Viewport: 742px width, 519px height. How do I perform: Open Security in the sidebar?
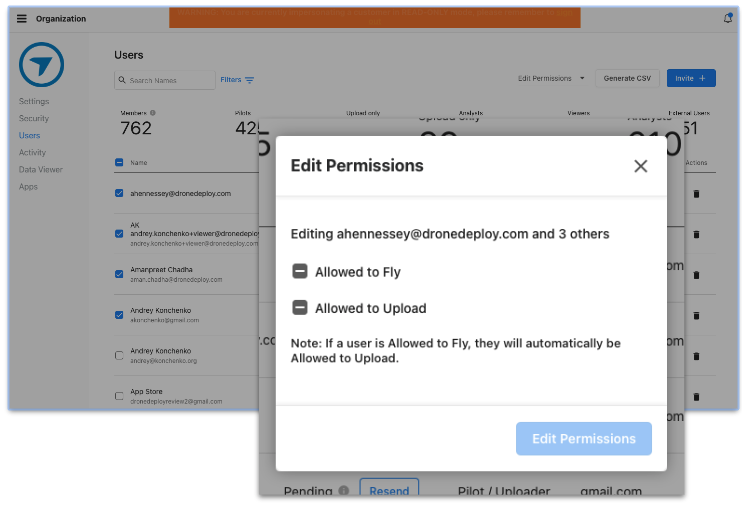34,118
